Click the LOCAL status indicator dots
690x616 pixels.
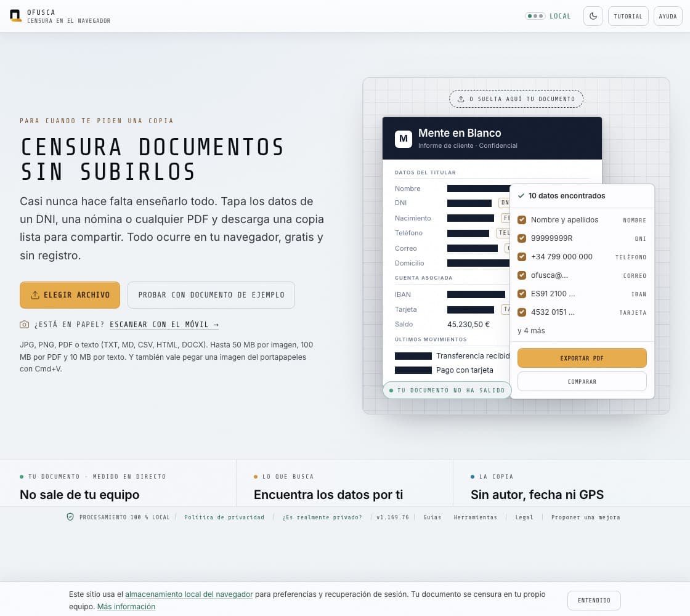tap(535, 16)
